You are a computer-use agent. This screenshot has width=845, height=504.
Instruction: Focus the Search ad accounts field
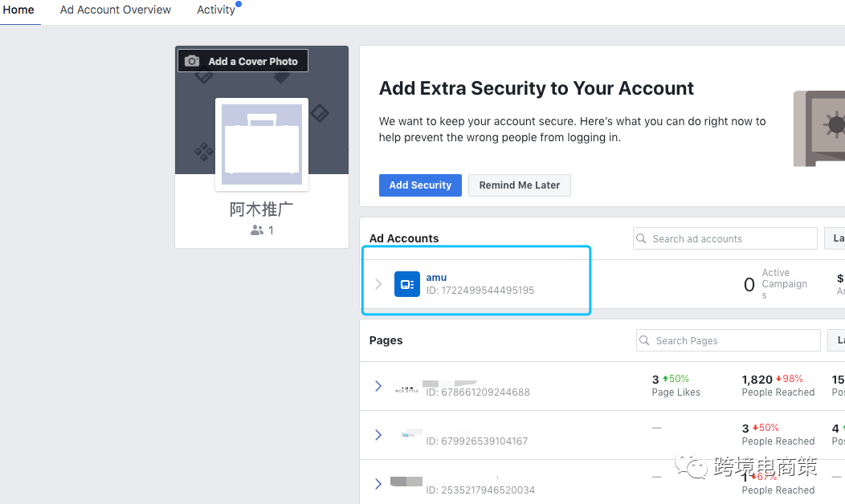pos(725,238)
